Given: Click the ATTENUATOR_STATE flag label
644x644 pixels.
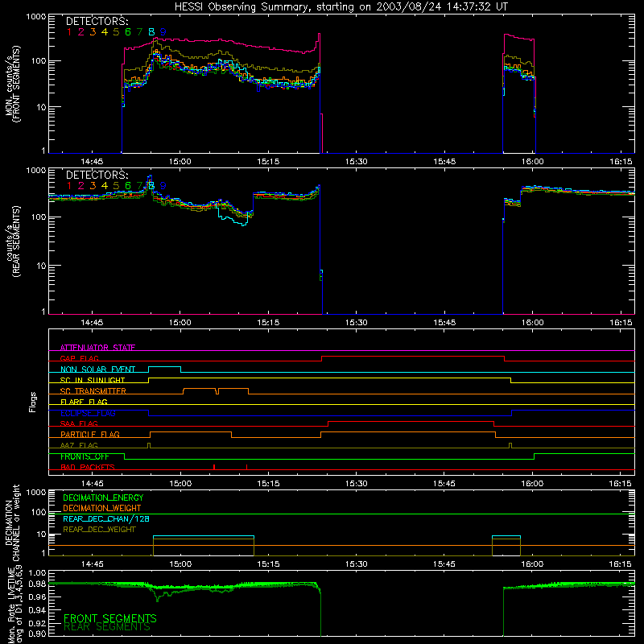Looking at the screenshot, I should (x=97, y=348).
